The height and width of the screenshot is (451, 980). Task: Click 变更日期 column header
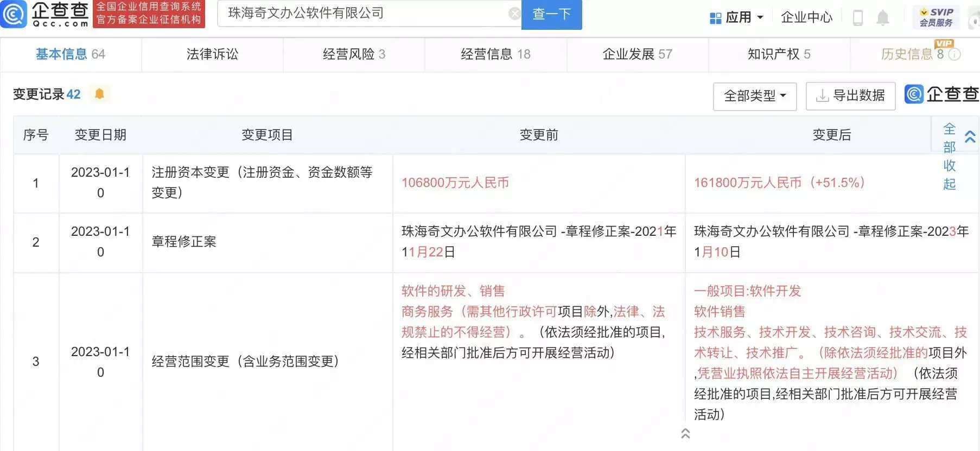pyautogui.click(x=100, y=135)
